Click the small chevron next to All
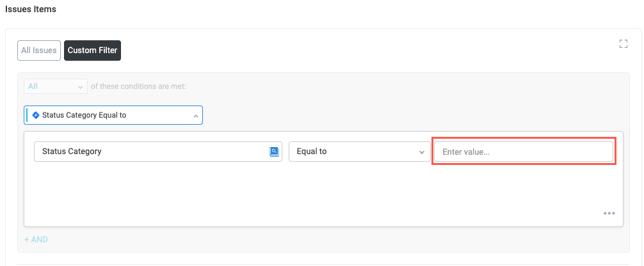 point(81,86)
